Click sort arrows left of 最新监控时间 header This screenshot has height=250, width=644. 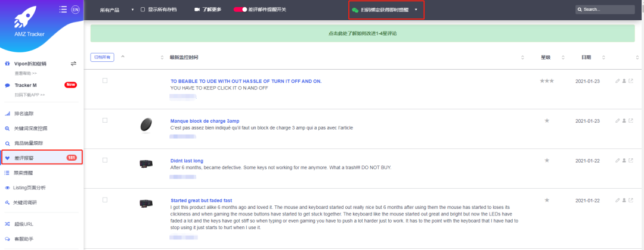(x=162, y=57)
